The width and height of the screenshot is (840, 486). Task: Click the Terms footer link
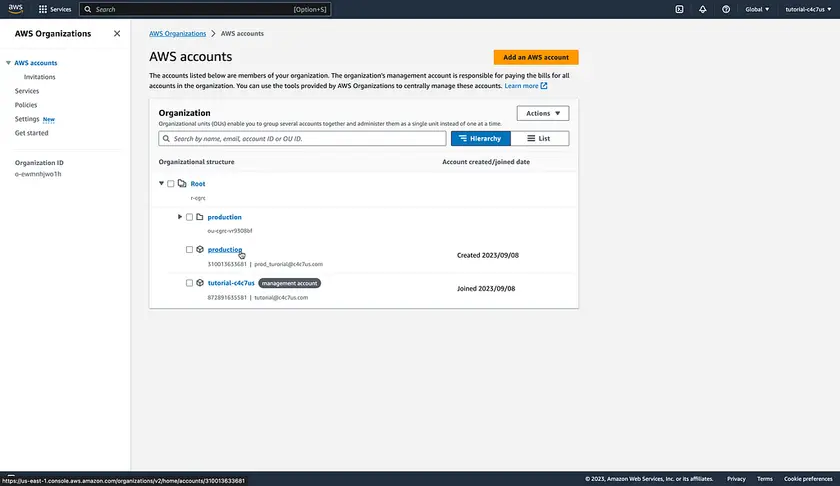point(764,479)
